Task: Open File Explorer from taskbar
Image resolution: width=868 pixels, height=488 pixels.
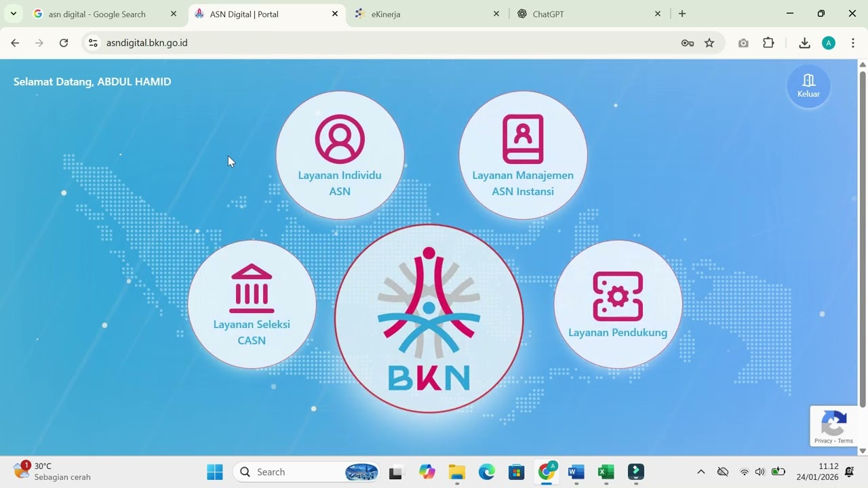Action: [457, 472]
